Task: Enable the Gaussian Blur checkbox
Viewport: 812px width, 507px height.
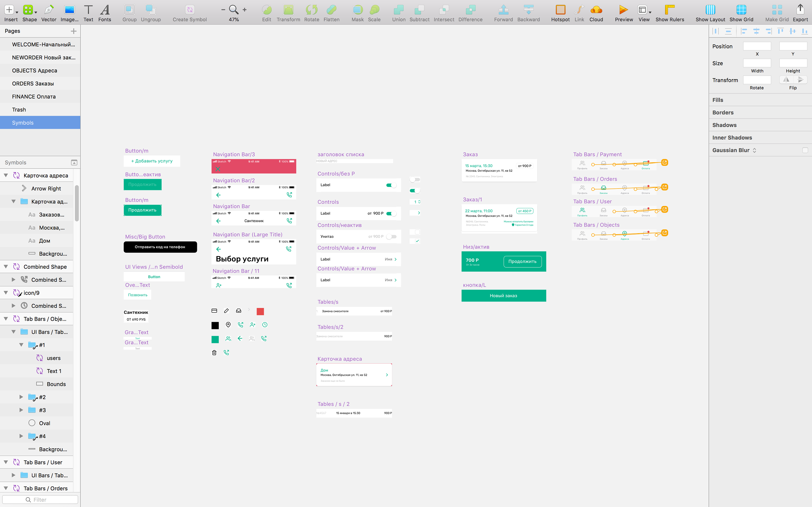Action: pyautogui.click(x=805, y=150)
